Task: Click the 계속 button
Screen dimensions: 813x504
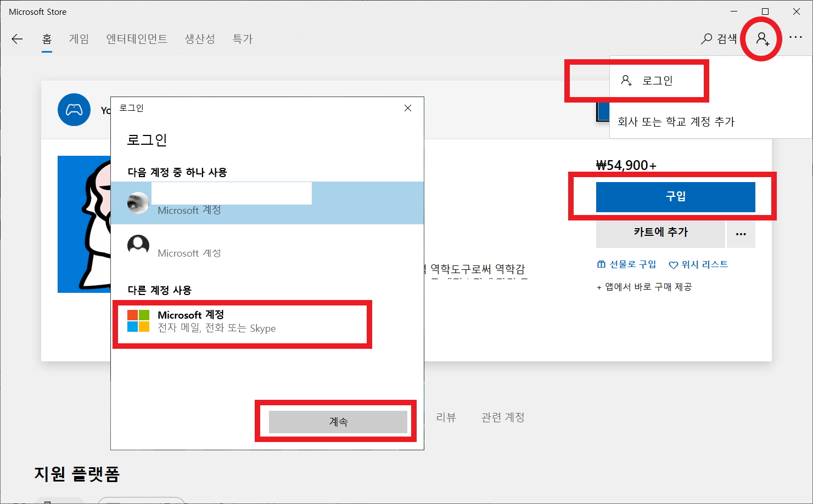Action: click(338, 422)
